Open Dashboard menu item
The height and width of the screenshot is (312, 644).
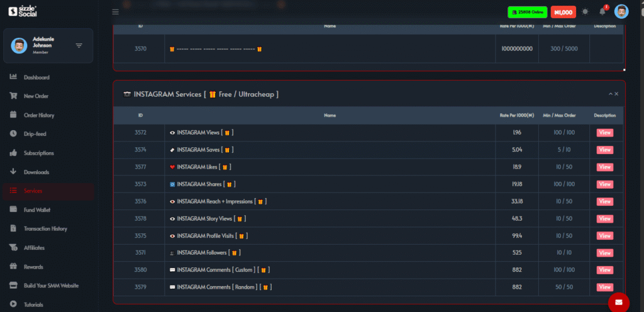[36, 77]
